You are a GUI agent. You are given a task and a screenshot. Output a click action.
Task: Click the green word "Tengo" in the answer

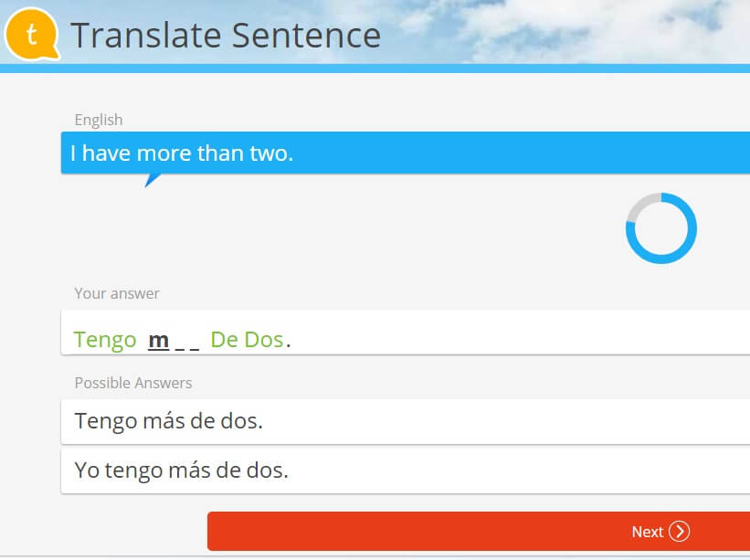tap(105, 340)
